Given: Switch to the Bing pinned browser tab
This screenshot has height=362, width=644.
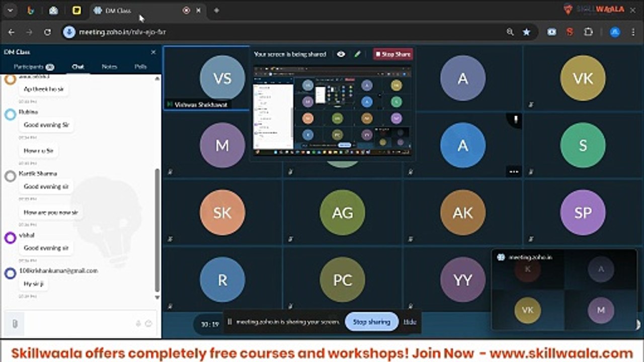Looking at the screenshot, I should [31, 11].
